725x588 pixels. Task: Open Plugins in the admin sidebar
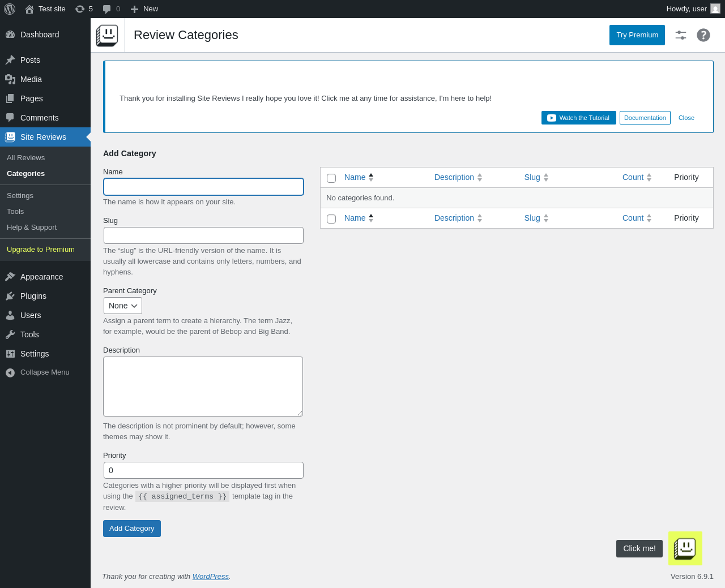(33, 296)
